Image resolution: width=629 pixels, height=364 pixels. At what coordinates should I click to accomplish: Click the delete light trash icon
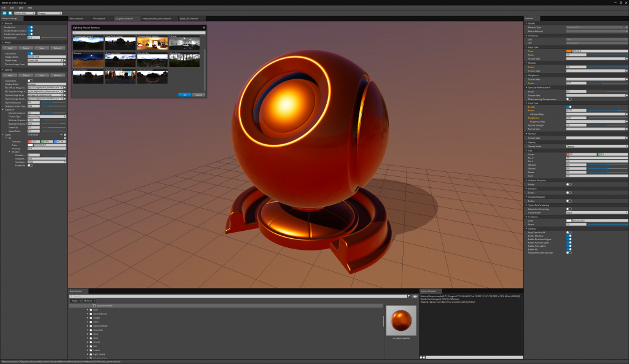click(66, 133)
